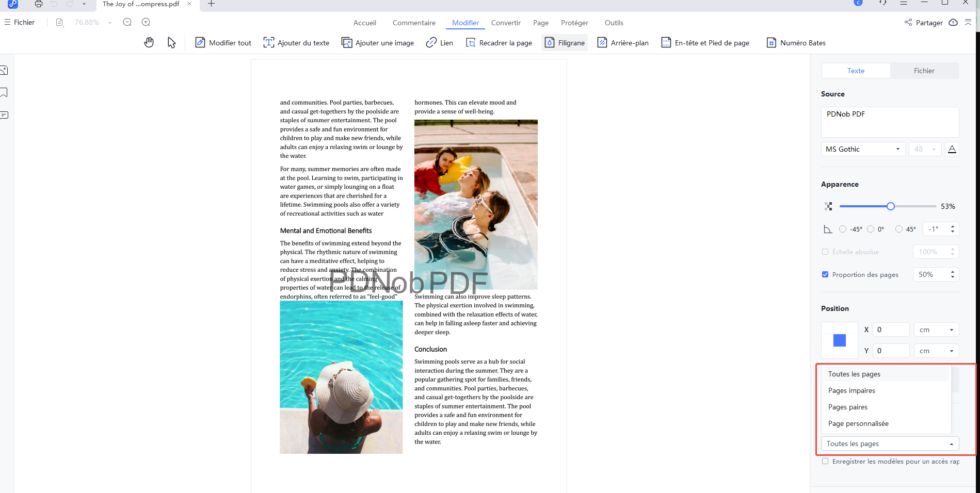The image size is (980, 493).
Task: Open the Bookmarks panel in the sidebar
Action: (5, 92)
